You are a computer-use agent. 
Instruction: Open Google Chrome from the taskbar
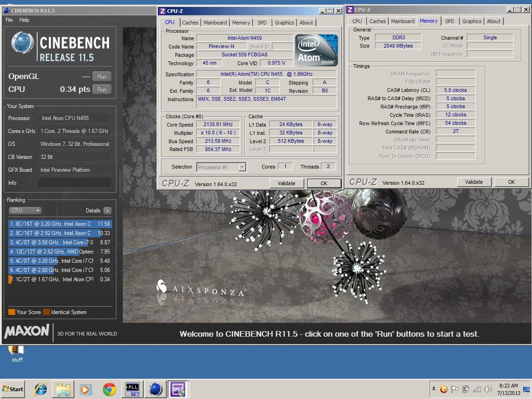[109, 389]
